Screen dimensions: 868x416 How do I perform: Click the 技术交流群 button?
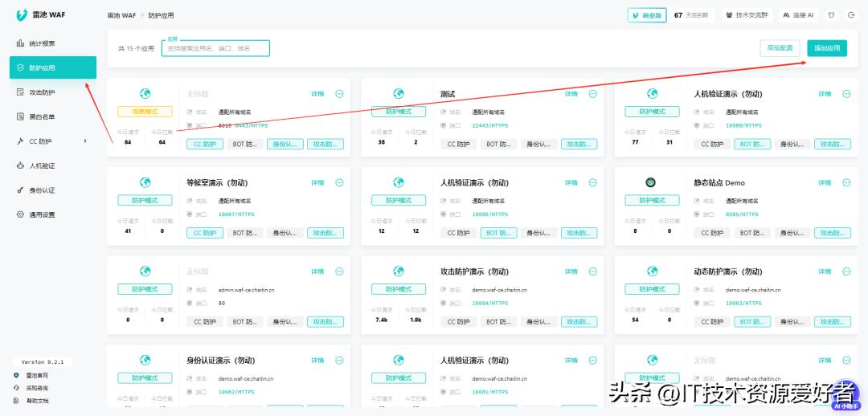[747, 15]
